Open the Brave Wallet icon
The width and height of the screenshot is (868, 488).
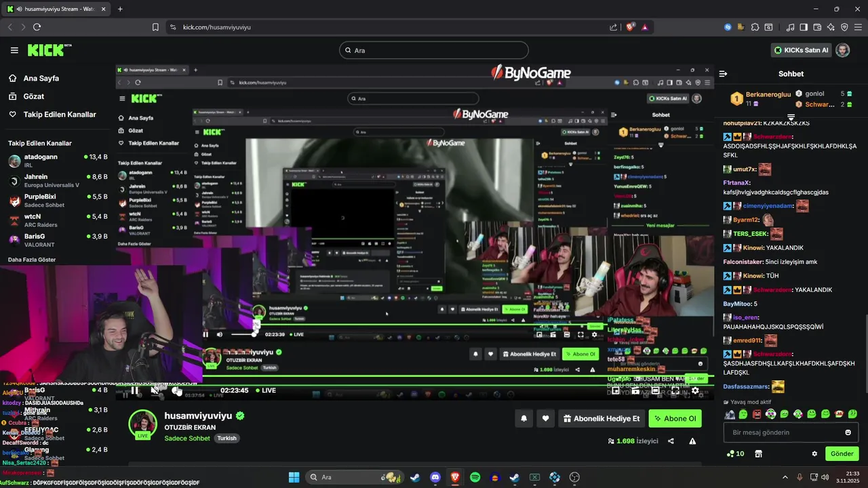(x=817, y=27)
